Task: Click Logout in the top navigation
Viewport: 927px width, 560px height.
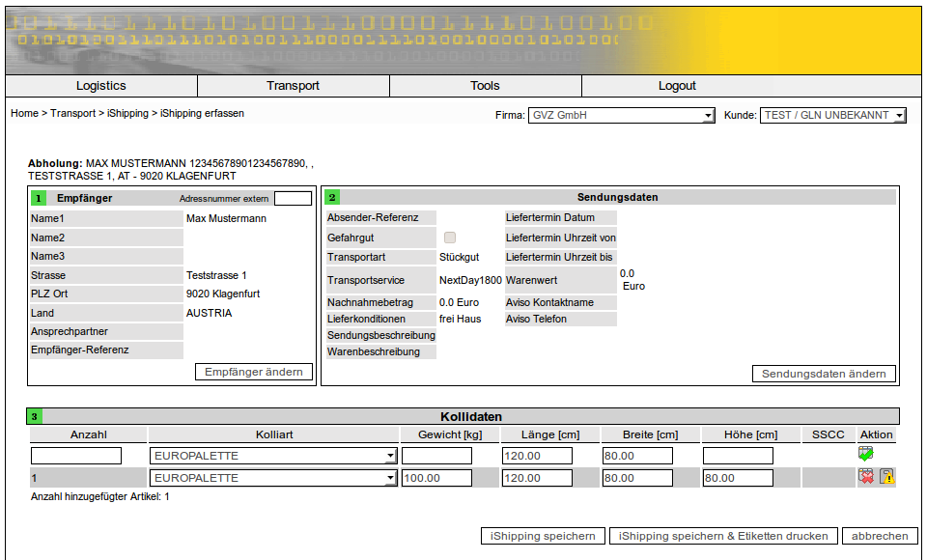Action: (x=677, y=86)
